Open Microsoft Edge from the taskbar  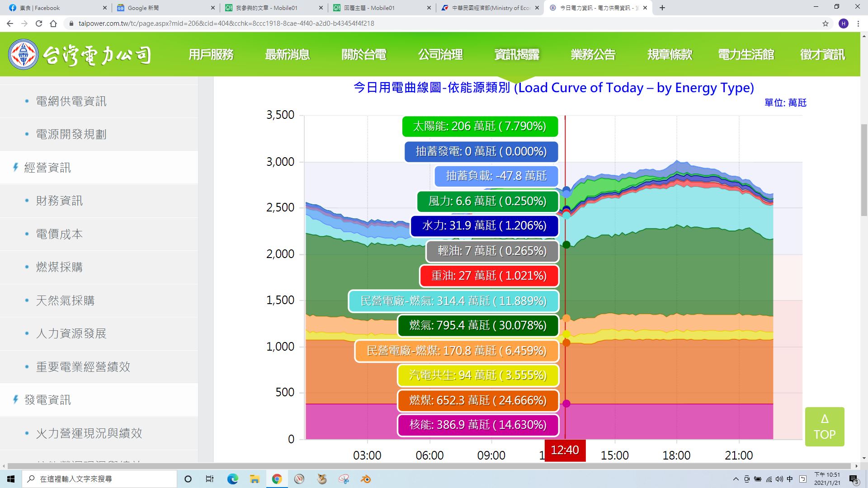[232, 479]
